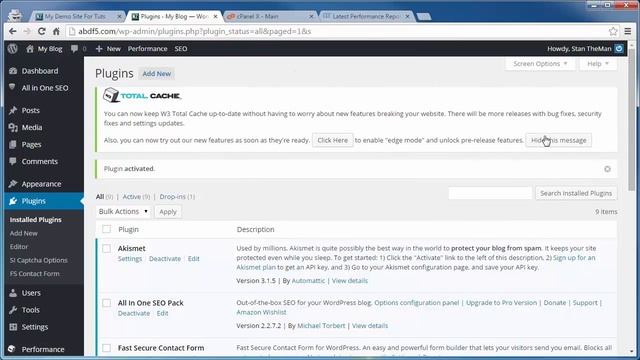Select the Plugins sidebar item
640x360 pixels.
[33, 201]
